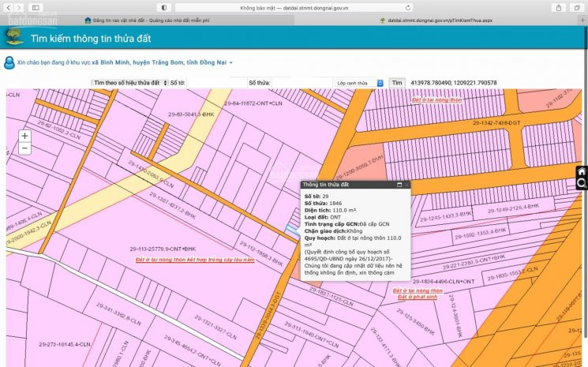Go forward with Safari forward arrow
The image size is (588, 367).
[19, 7]
